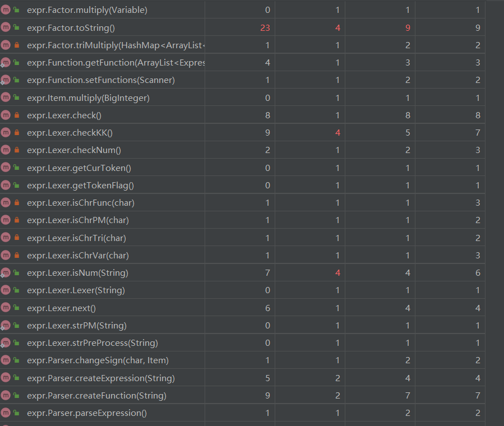The height and width of the screenshot is (426, 504).
Task: Select row expr.Lexer.isChrFunc(char)
Action: 243,202
